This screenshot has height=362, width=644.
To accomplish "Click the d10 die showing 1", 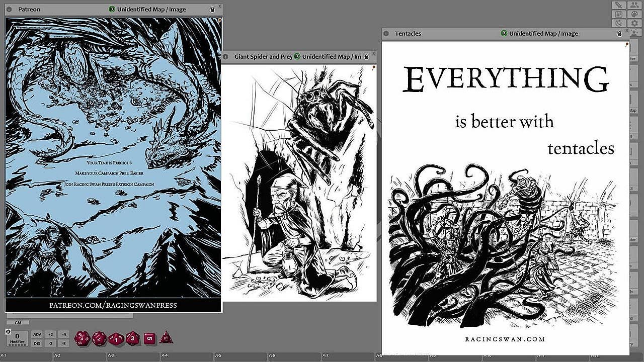I will [x=116, y=338].
